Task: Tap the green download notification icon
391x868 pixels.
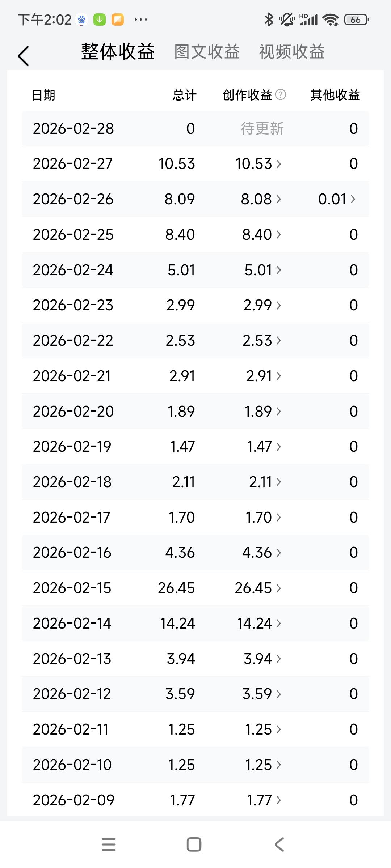Action: [x=100, y=20]
